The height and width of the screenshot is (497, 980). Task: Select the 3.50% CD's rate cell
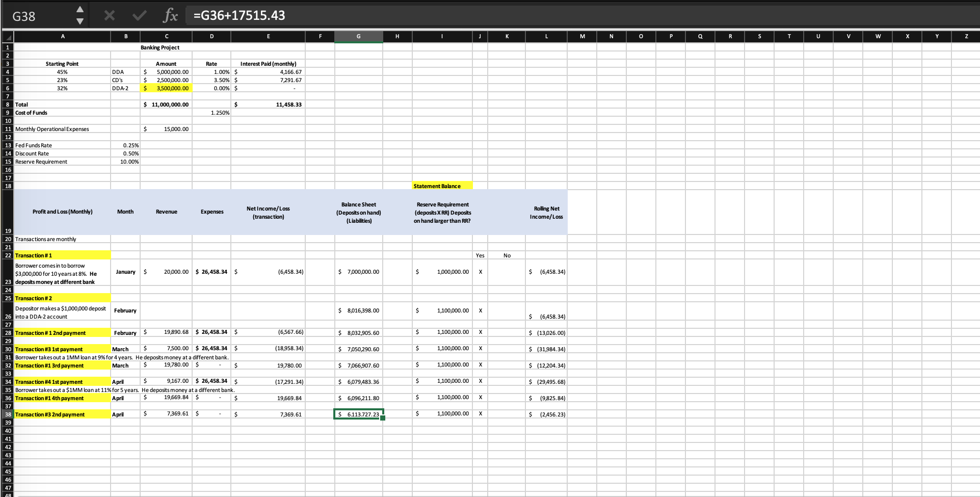(x=211, y=80)
